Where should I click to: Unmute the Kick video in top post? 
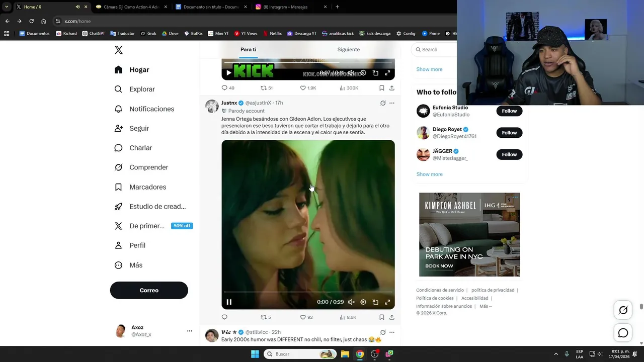point(351,73)
